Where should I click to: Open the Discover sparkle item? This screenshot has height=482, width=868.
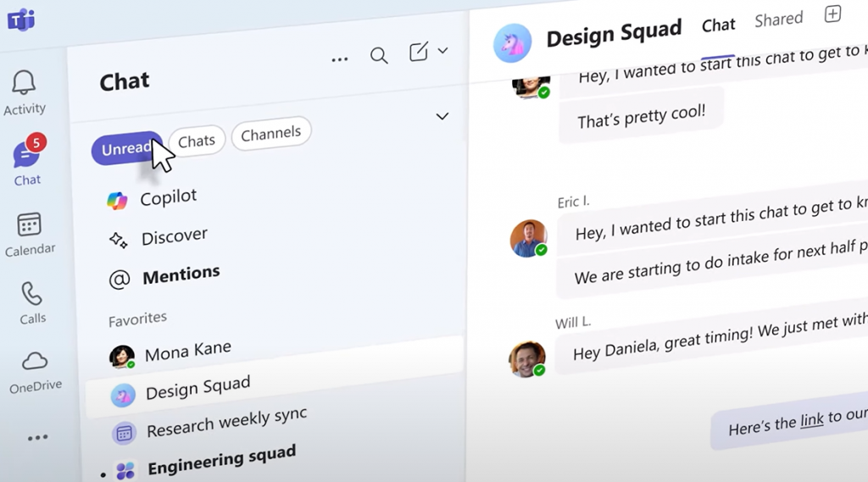(158, 237)
